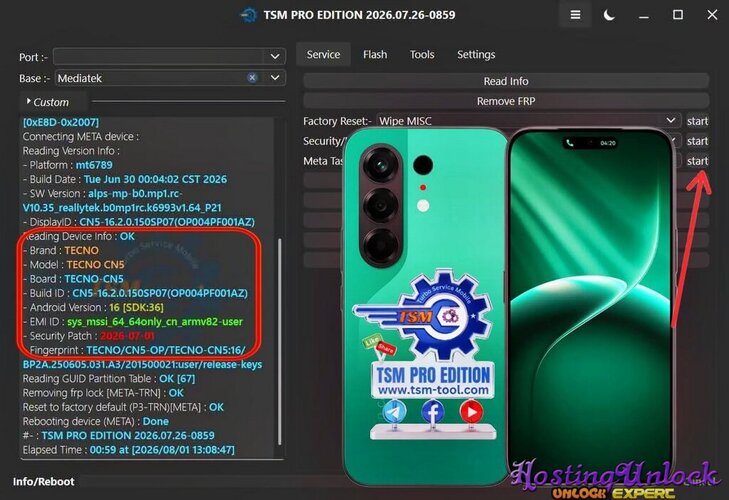Image resolution: width=729 pixels, height=500 pixels.
Task: Clear the Mediatek base selection
Action: (252, 78)
